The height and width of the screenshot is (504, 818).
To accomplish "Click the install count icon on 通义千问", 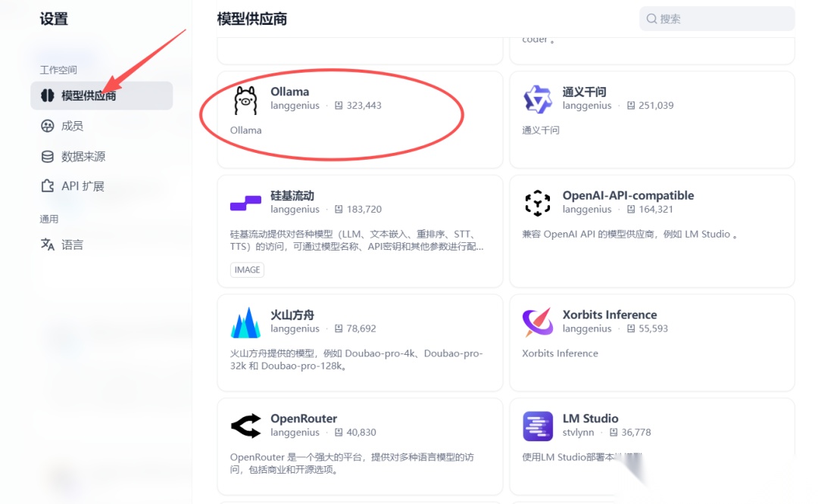I will [631, 105].
